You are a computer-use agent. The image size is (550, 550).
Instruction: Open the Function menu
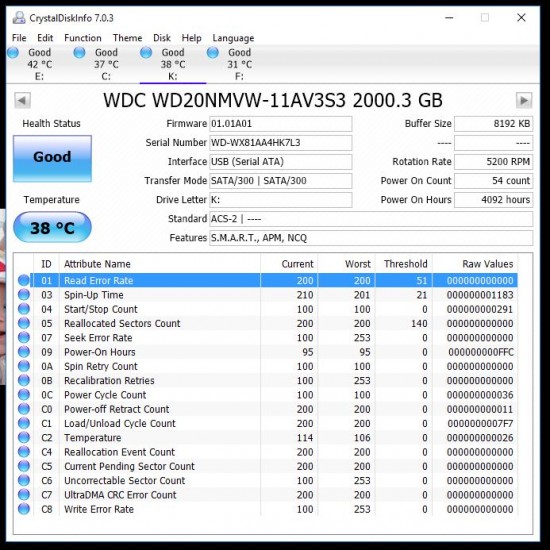coord(83,38)
